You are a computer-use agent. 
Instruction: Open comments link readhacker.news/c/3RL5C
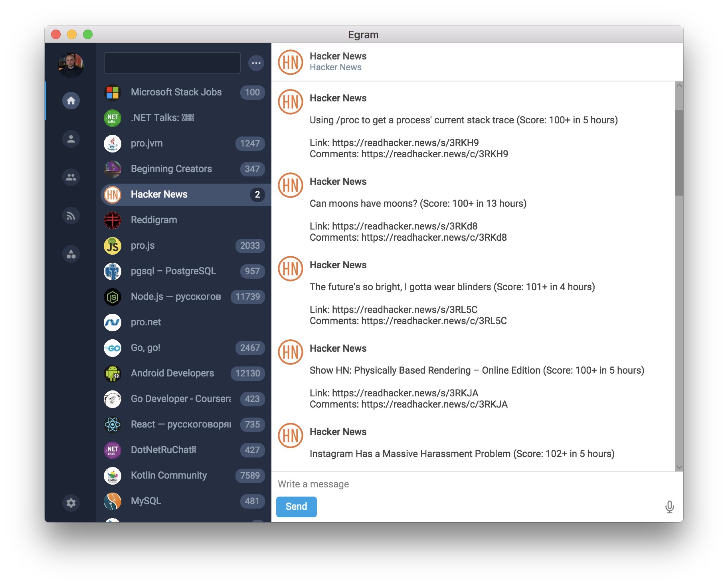434,321
